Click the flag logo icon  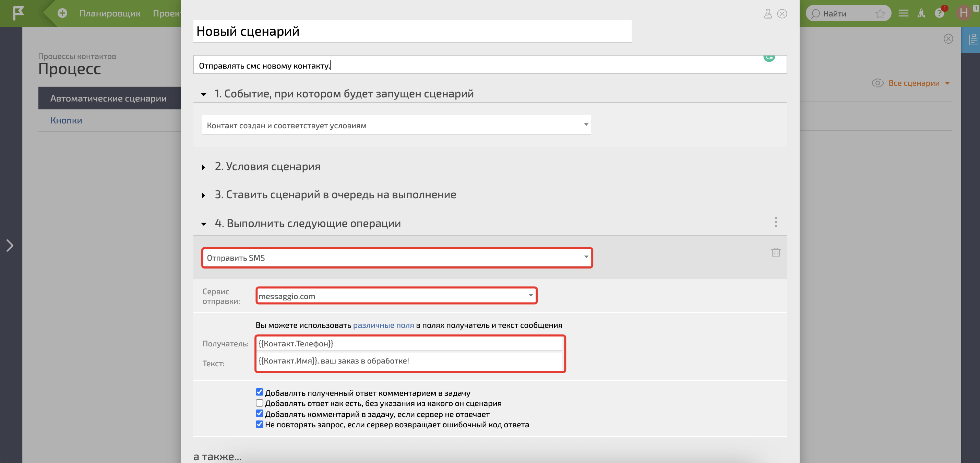[18, 13]
